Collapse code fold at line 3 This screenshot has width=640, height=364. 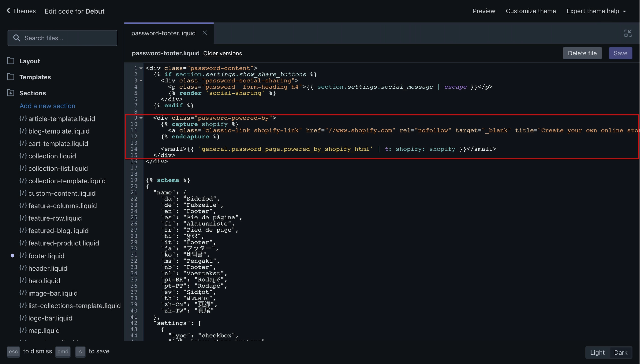141,80
